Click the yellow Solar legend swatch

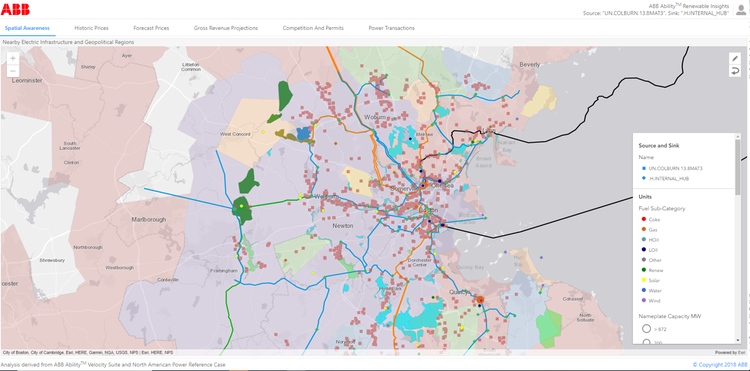tap(644, 281)
